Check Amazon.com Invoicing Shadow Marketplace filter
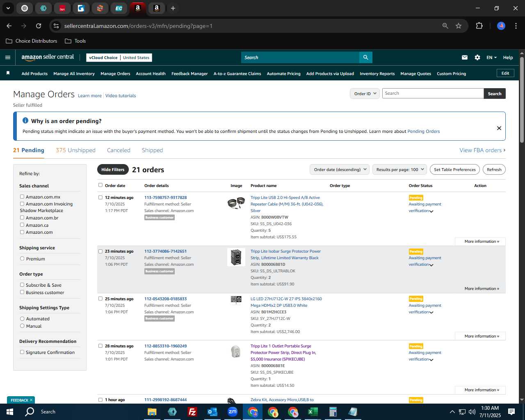 22,203
